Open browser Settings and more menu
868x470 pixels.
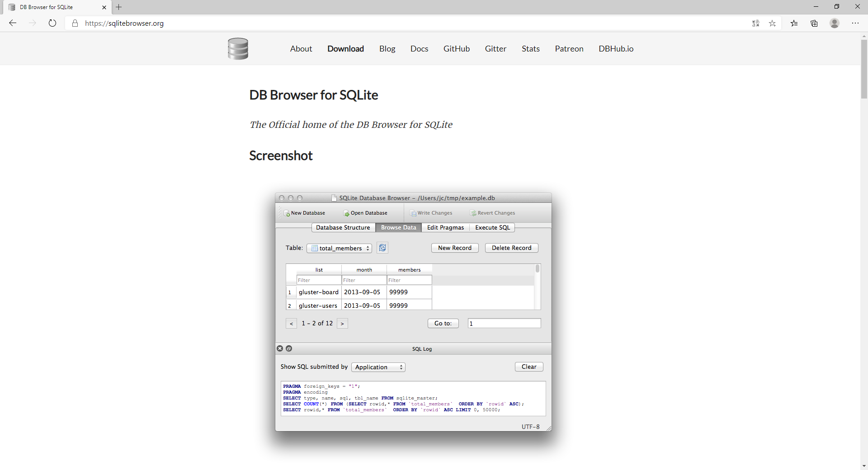[x=855, y=23]
